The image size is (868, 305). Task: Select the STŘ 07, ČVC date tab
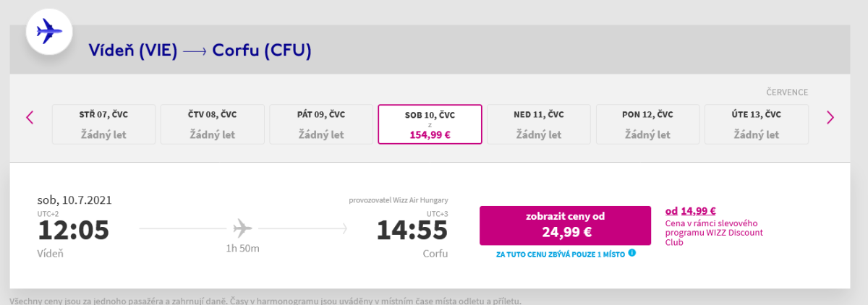(x=103, y=124)
